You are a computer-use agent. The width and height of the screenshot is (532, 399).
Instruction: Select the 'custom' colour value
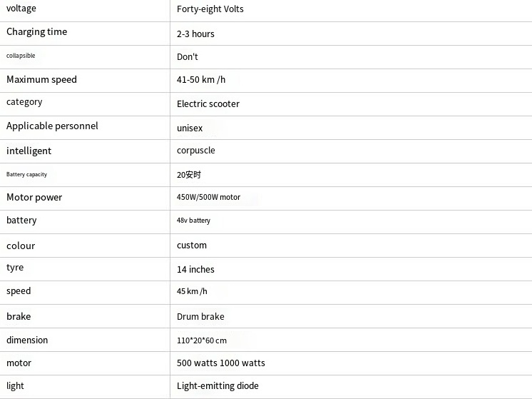(192, 245)
